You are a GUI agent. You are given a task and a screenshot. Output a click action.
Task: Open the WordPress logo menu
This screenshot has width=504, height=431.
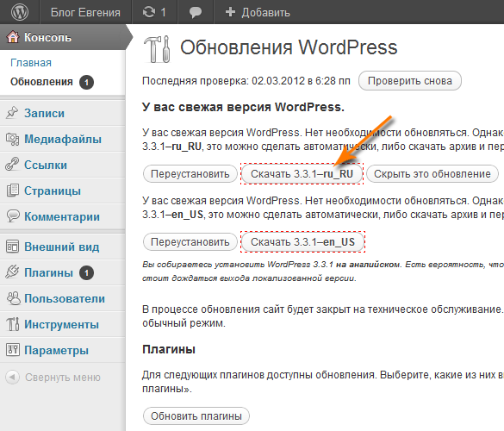pyautogui.click(x=20, y=12)
